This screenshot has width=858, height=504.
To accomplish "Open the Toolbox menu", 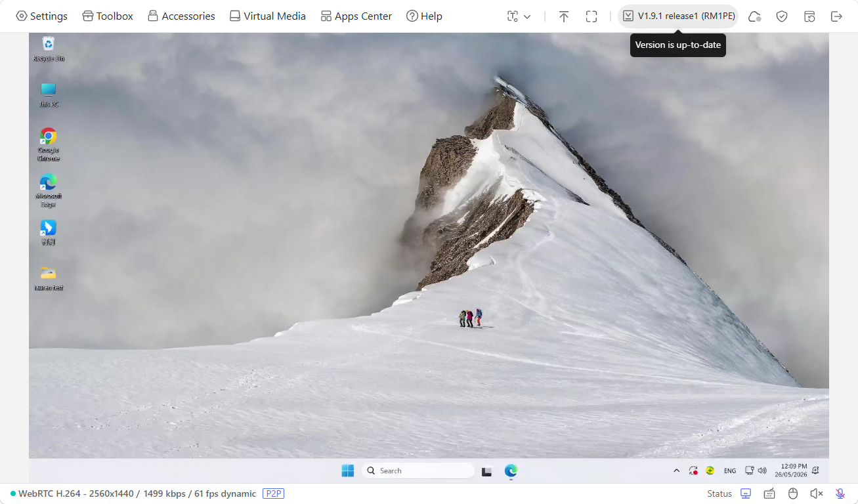I will 108,16.
